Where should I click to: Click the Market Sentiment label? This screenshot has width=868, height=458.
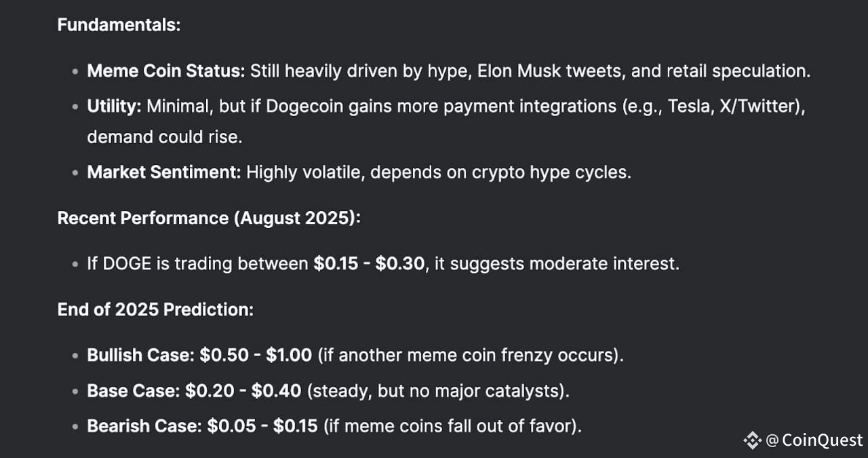[x=164, y=172]
